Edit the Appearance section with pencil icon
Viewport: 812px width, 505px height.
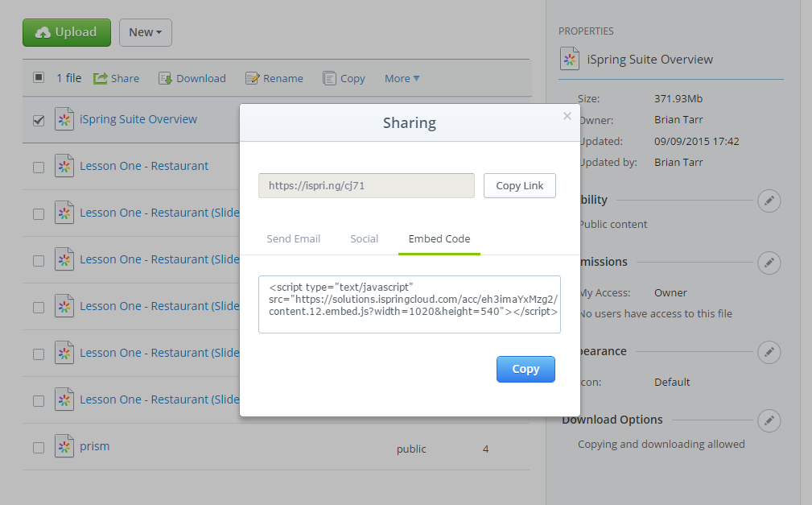pyautogui.click(x=769, y=353)
